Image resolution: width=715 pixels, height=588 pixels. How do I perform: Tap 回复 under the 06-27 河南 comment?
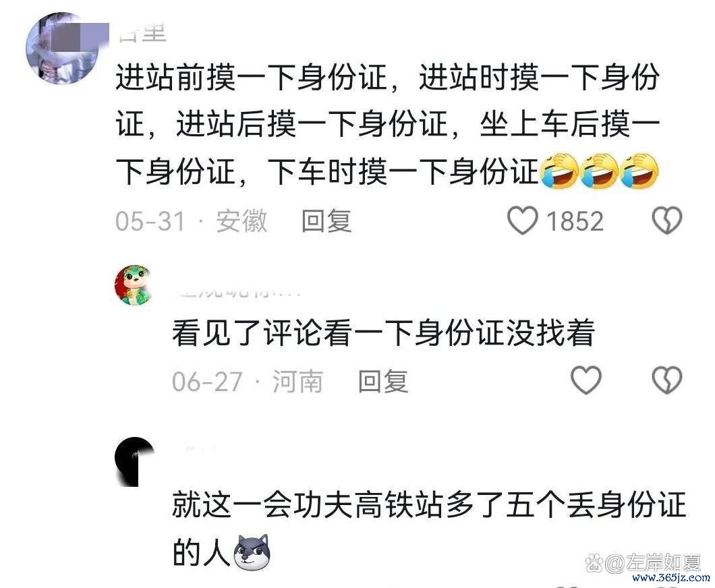[x=383, y=381]
